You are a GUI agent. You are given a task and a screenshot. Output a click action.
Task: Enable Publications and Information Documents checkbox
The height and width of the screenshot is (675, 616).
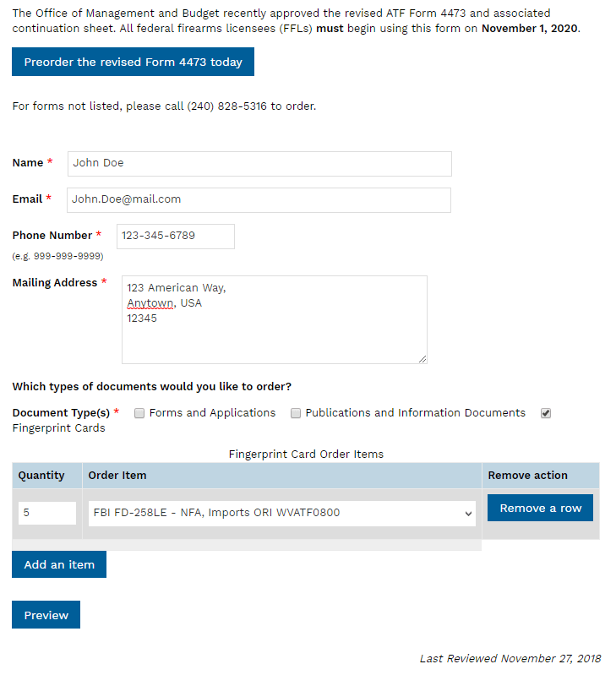click(295, 413)
